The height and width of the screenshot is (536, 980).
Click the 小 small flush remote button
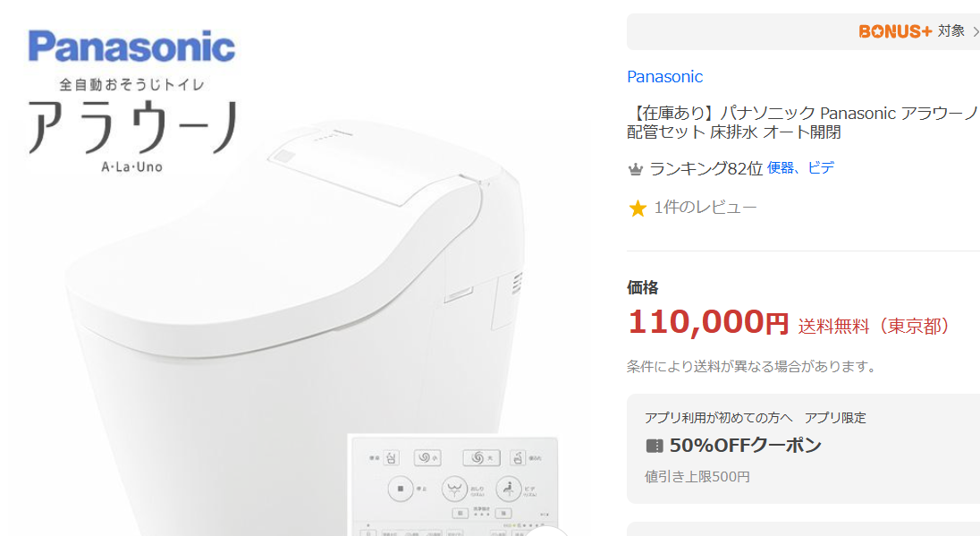tap(427, 458)
